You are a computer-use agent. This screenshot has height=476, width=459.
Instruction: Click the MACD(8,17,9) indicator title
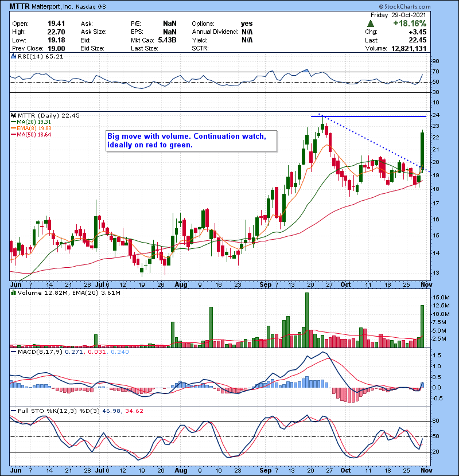[40, 352]
